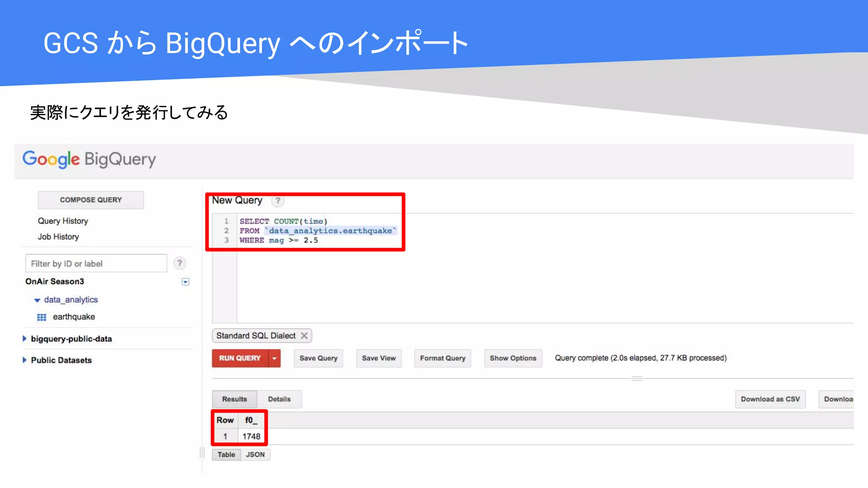Open Query History

pos(63,221)
